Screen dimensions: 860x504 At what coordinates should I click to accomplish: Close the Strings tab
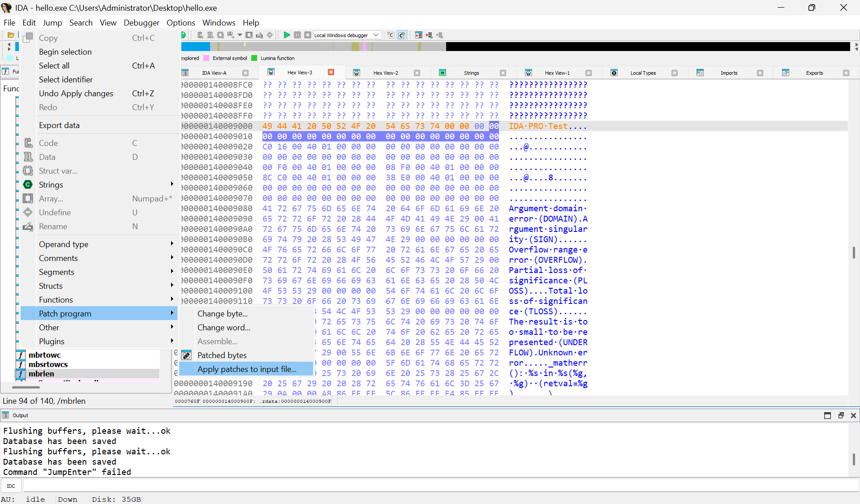(503, 73)
